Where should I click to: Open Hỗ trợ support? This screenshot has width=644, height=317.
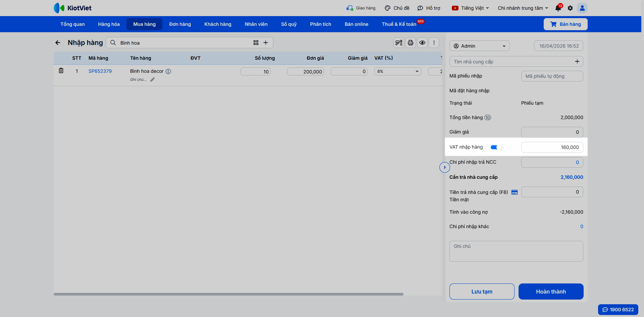[x=429, y=8]
